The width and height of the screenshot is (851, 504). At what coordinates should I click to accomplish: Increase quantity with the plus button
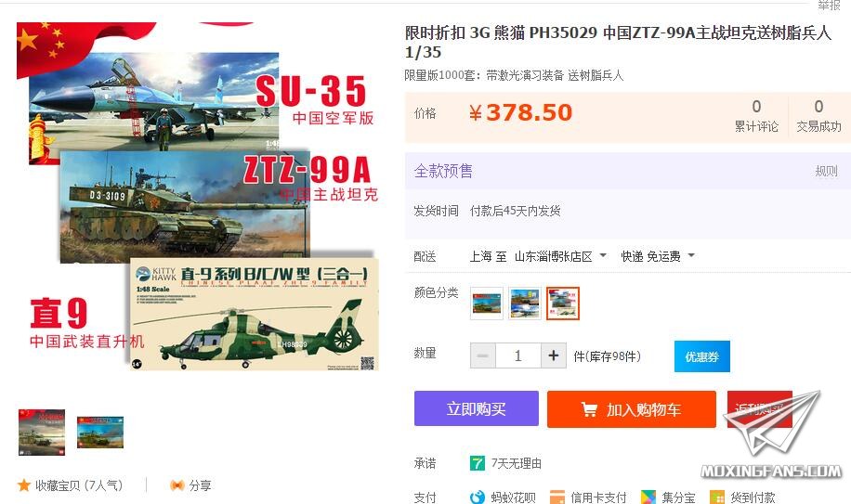coord(554,355)
